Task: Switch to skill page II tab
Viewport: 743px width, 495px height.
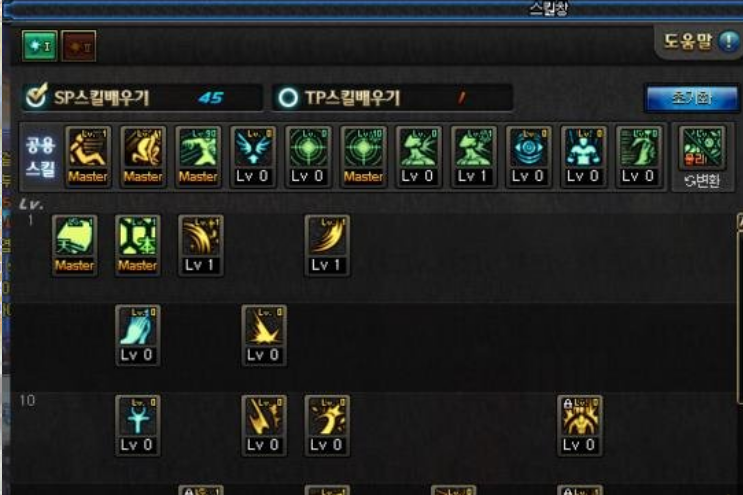Action: pyautogui.click(x=79, y=46)
